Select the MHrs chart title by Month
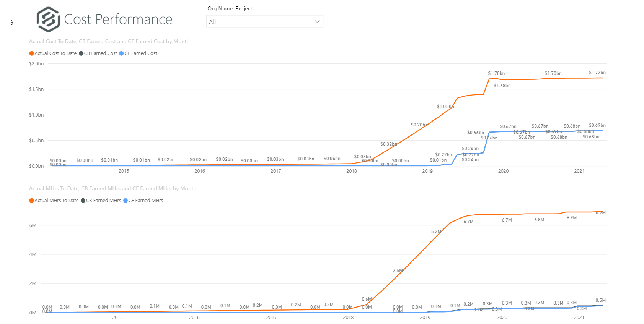Image resolution: width=644 pixels, height=324 pixels. [x=112, y=188]
